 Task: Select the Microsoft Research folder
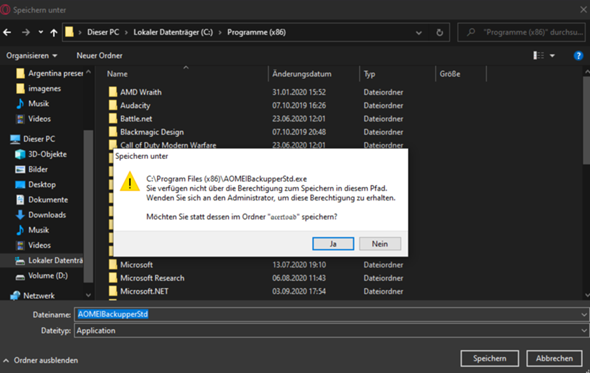pyautogui.click(x=152, y=278)
